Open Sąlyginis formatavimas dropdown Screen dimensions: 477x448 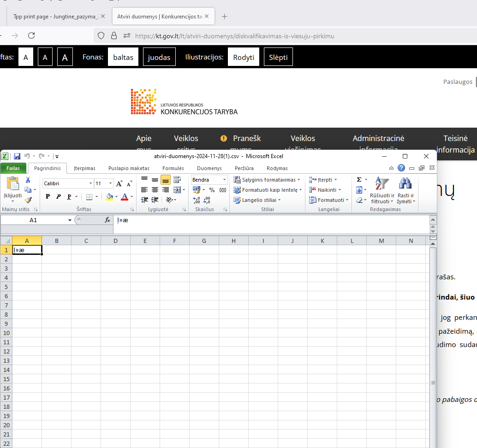pyautogui.click(x=267, y=180)
